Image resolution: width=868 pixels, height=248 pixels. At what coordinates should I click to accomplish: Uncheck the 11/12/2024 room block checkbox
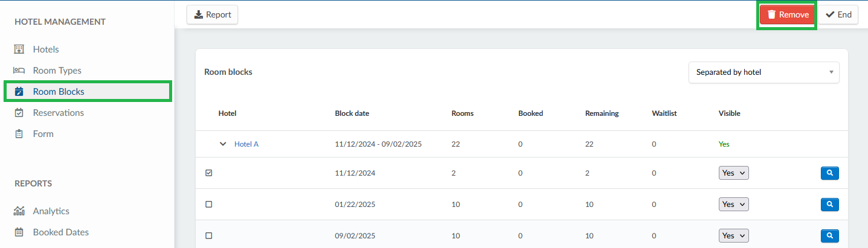click(x=209, y=173)
